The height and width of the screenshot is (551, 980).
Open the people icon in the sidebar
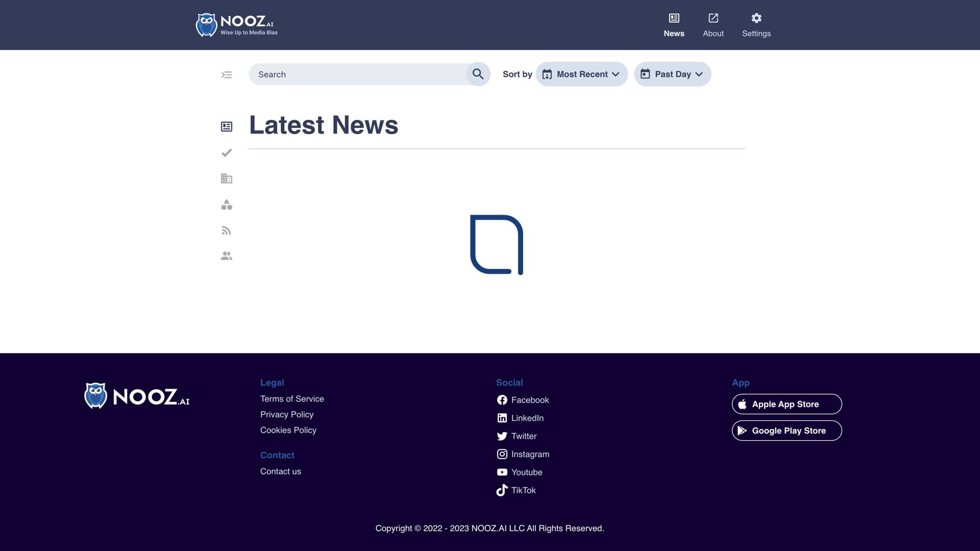tap(226, 256)
